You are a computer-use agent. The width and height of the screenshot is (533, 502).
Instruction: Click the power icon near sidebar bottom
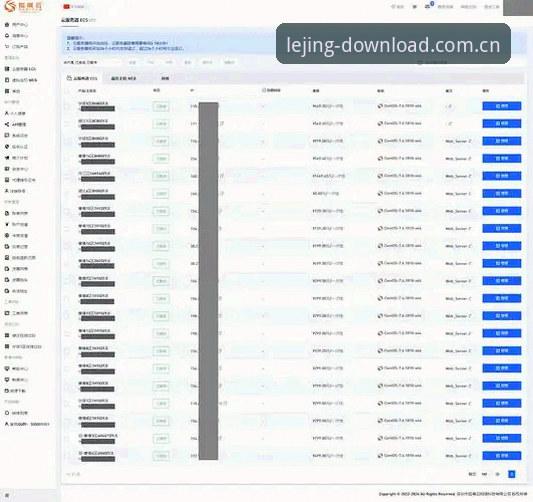[7, 413]
